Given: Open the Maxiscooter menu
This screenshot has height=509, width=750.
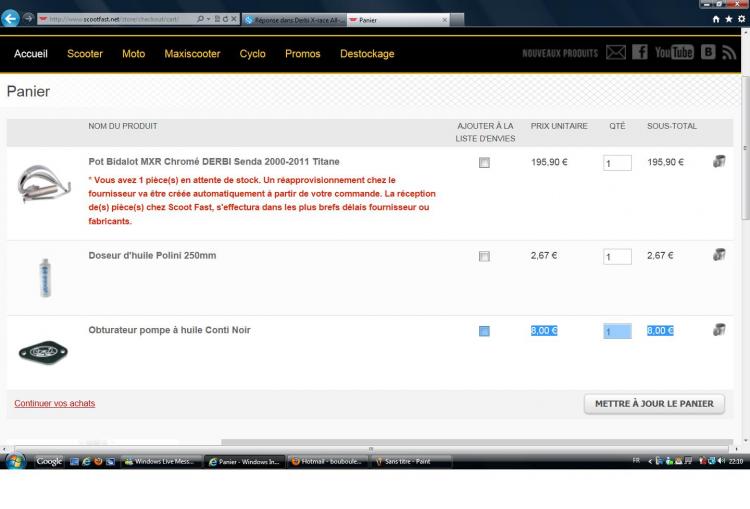Looking at the screenshot, I should point(192,54).
